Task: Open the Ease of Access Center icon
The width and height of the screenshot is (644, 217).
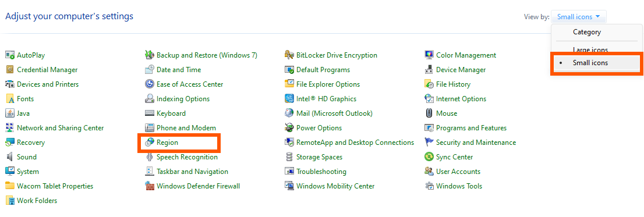Action: 150,84
